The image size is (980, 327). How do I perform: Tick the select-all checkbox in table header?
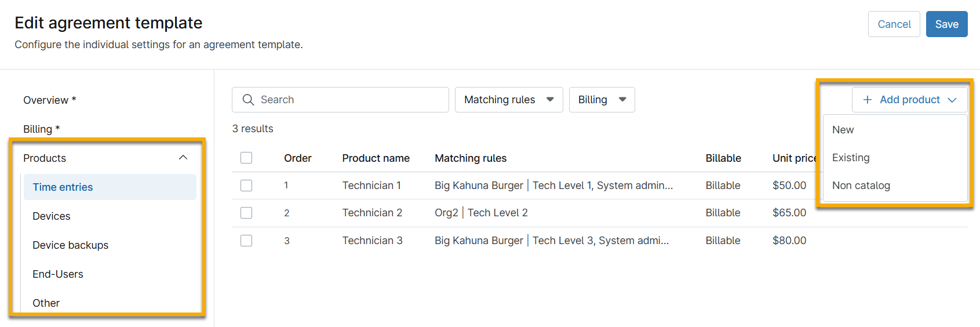[x=246, y=158]
